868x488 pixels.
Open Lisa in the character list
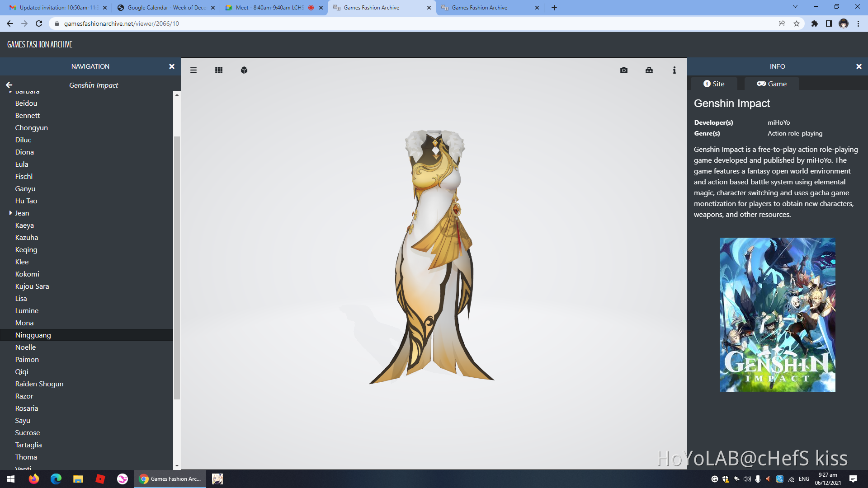[21, 299]
